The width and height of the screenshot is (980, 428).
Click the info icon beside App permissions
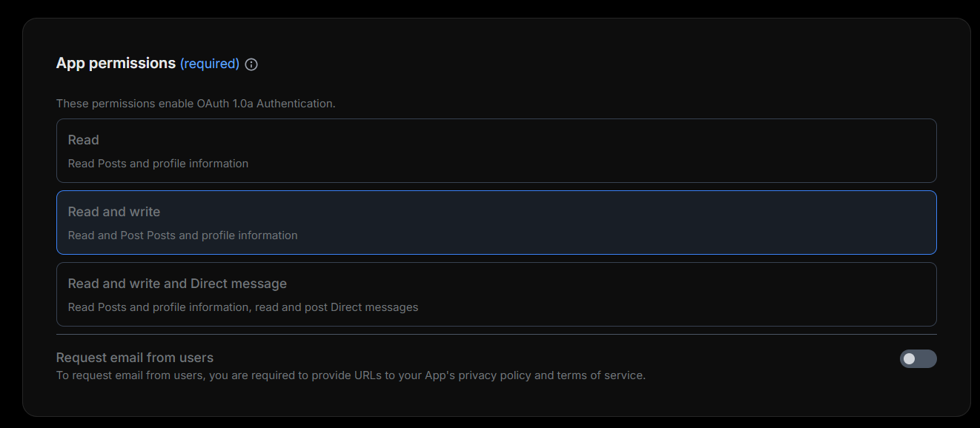pyautogui.click(x=251, y=64)
